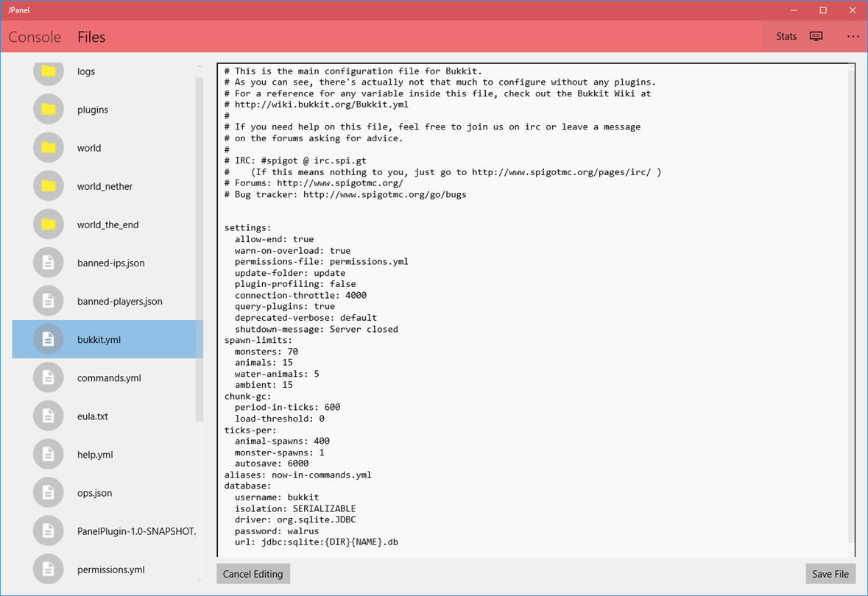
Task: Click the banned-ips.json file icon
Action: tap(49, 263)
